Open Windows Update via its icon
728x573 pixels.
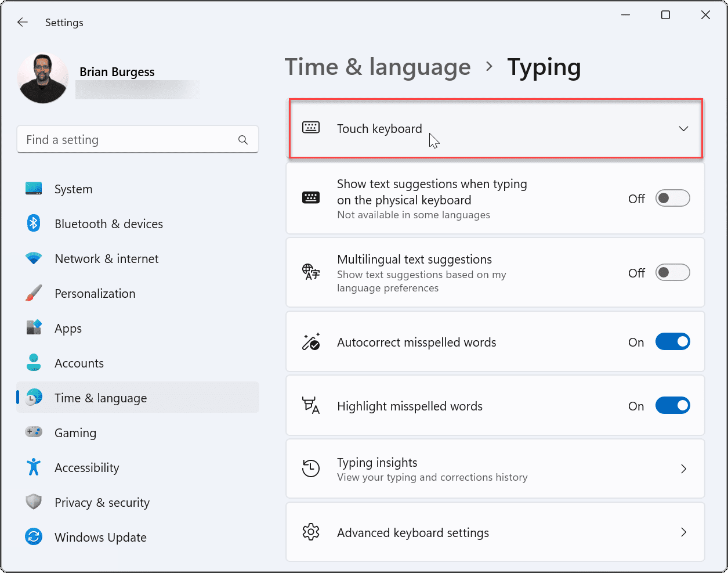pos(34,536)
